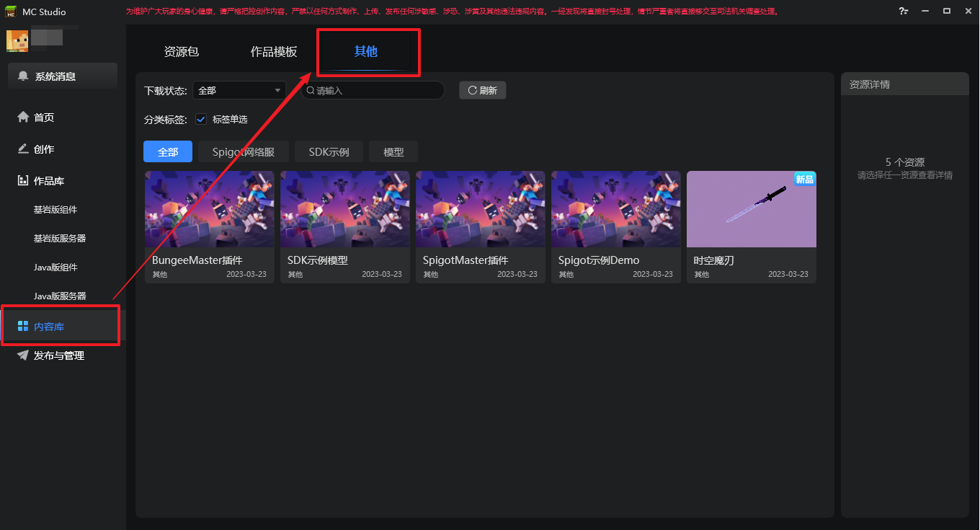Open the help question mark menu
Viewport: 980px width, 530px height.
click(904, 12)
